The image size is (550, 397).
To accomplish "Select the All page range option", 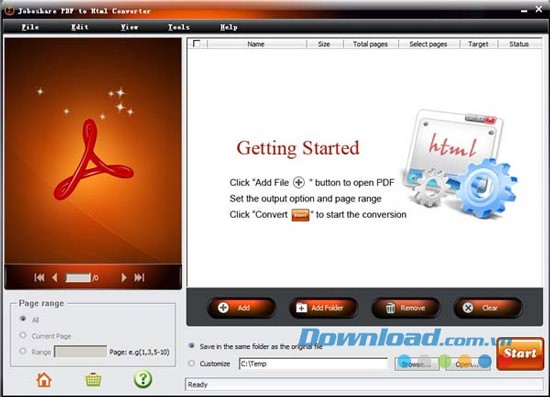I will 23,319.
